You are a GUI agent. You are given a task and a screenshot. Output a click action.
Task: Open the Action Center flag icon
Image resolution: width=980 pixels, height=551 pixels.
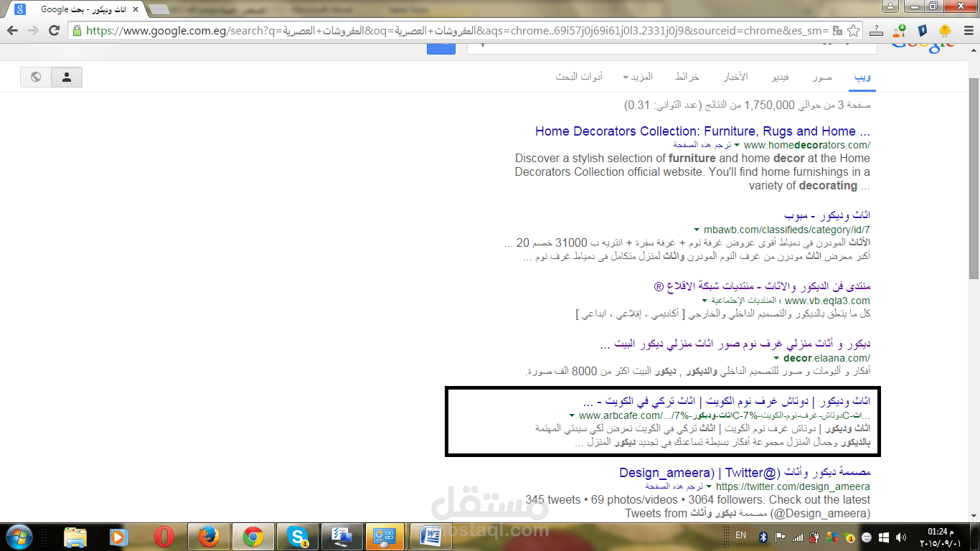click(780, 537)
